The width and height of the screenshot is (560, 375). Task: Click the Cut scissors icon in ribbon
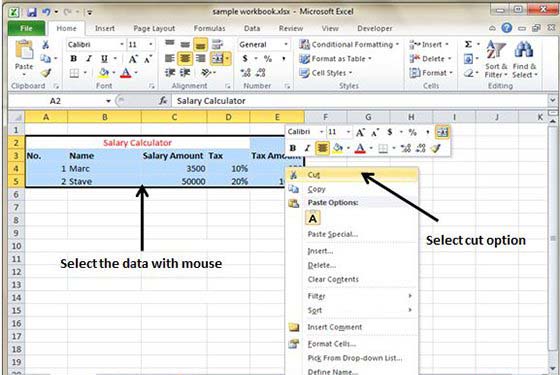click(45, 45)
